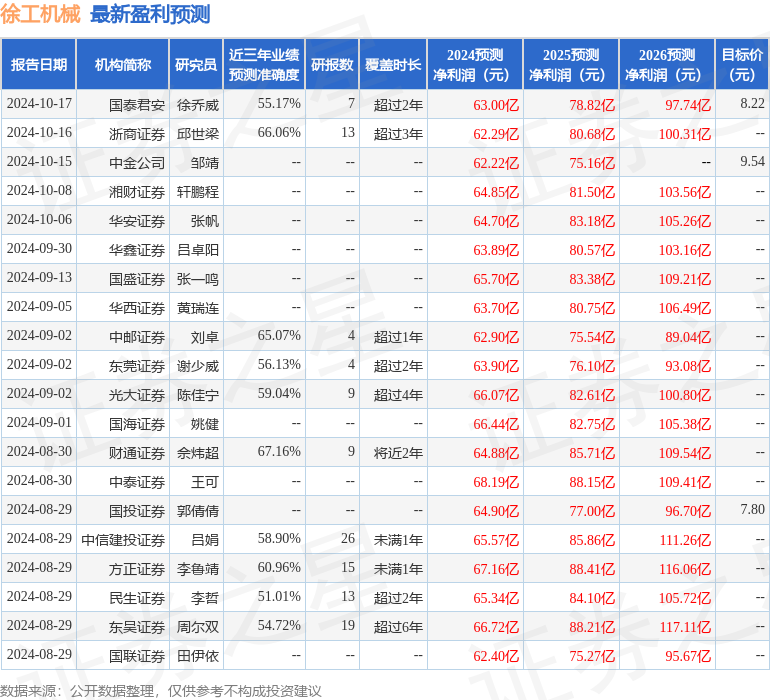Click 2025 forecast value 88.41亿

592,568
